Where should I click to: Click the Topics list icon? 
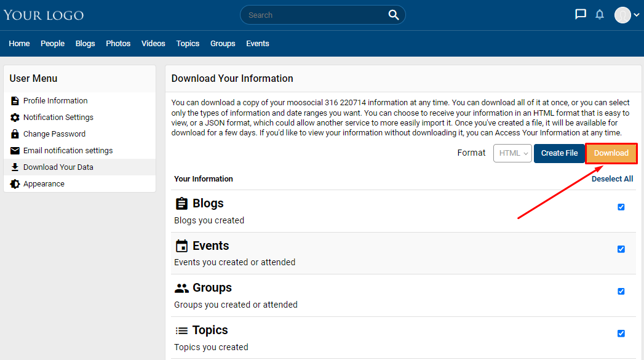[181, 330]
